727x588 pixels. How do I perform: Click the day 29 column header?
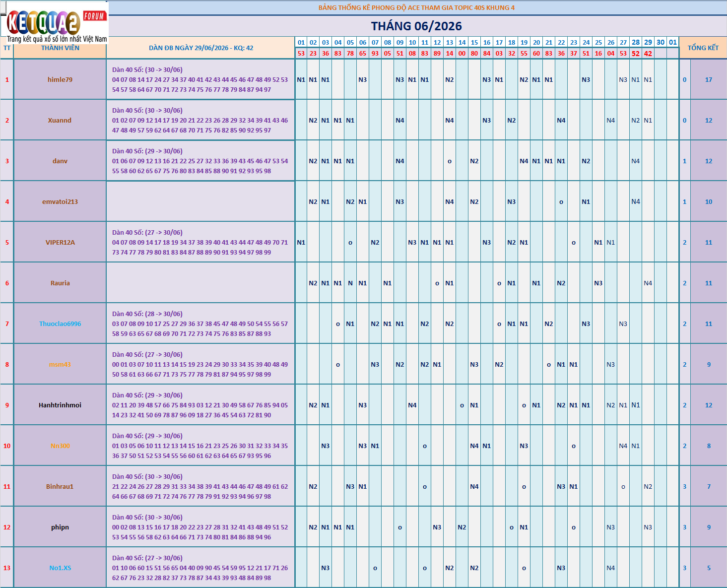[648, 42]
